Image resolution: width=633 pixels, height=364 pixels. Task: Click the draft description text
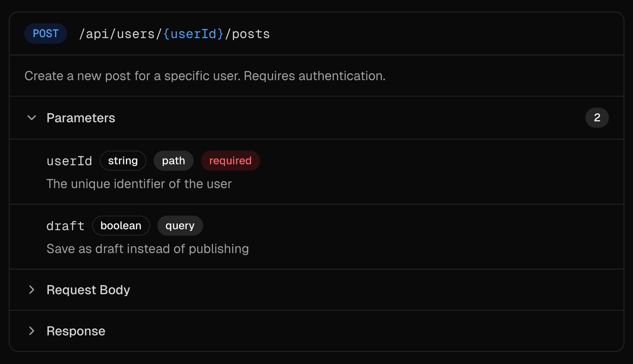[147, 249]
